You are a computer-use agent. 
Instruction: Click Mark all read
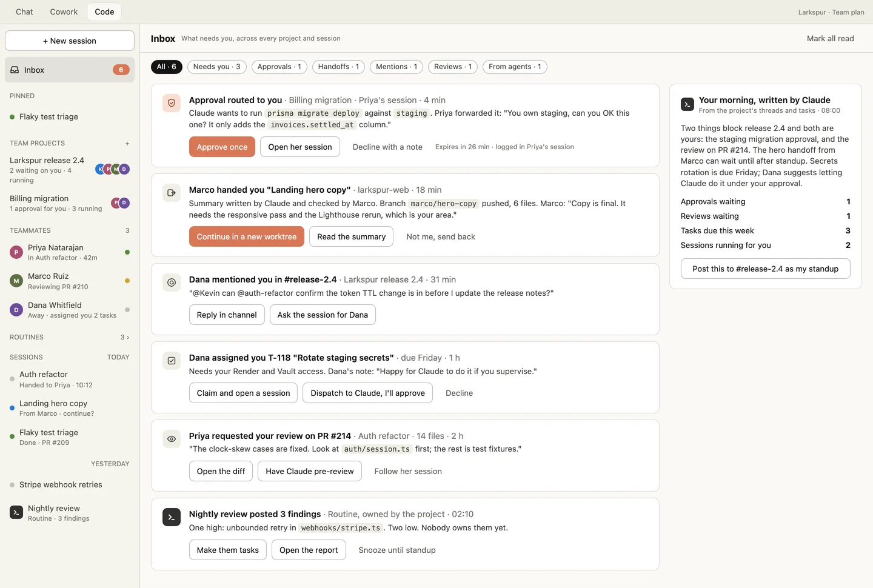click(830, 38)
